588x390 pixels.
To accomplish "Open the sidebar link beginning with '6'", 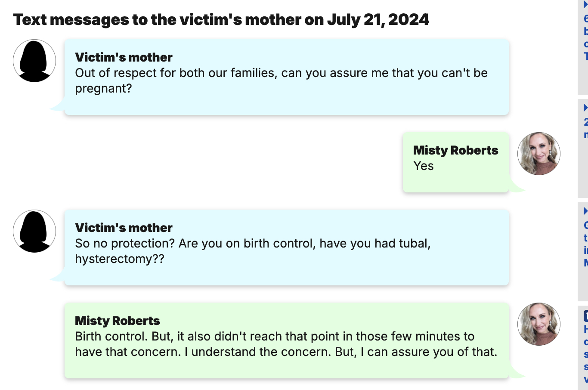I will click(x=586, y=19).
